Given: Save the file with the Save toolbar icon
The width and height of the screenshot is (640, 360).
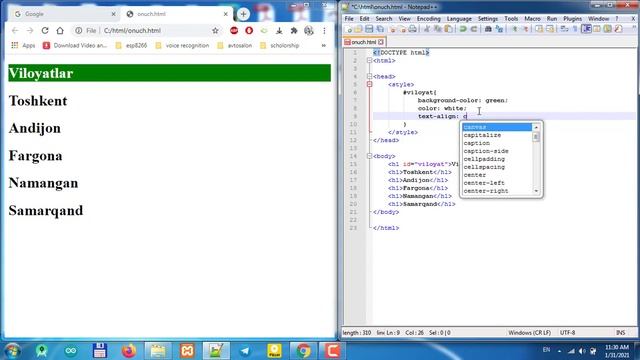Looking at the screenshot, I should pos(369,29).
